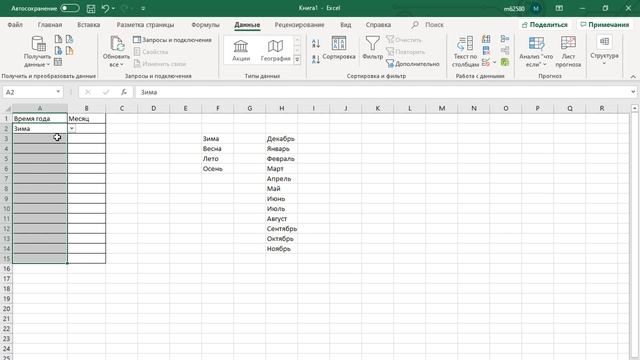Click the From Text/CSV import icon

(x=58, y=39)
